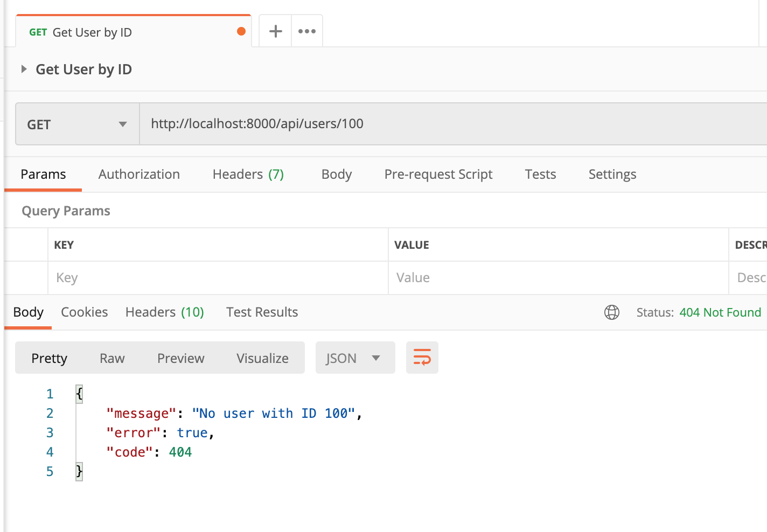Screen dimensions: 767x532
Task: Open the Settings tab
Action: 612,174
